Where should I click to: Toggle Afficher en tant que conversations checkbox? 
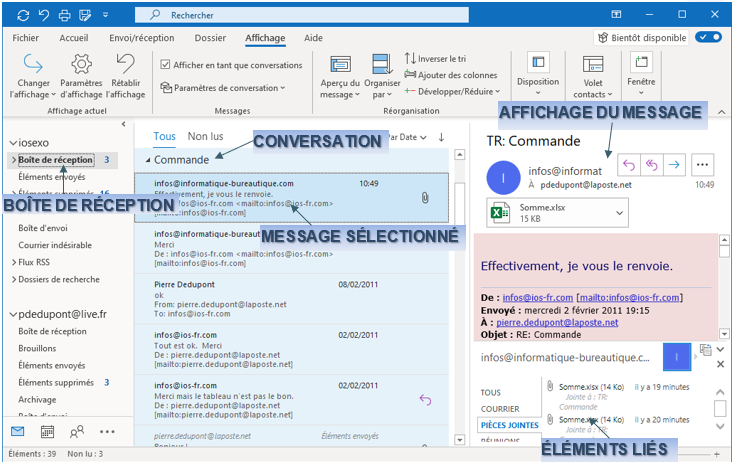tap(165, 65)
